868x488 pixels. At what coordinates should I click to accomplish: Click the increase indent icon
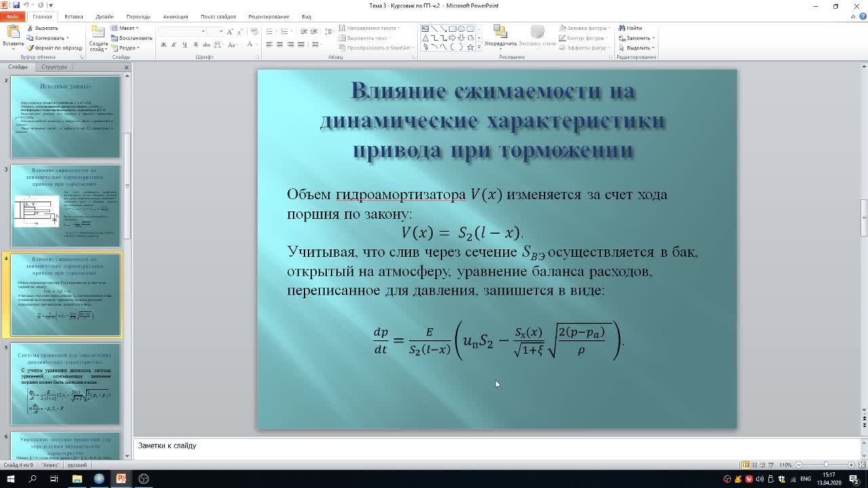pyautogui.click(x=314, y=32)
